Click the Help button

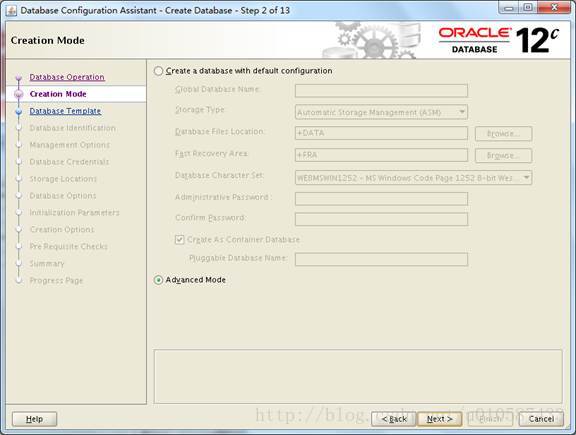coord(35,419)
